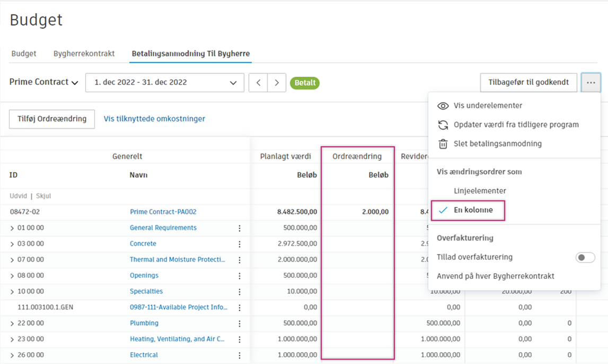Click the three-dot more options button
The height and width of the screenshot is (364, 608).
591,83
